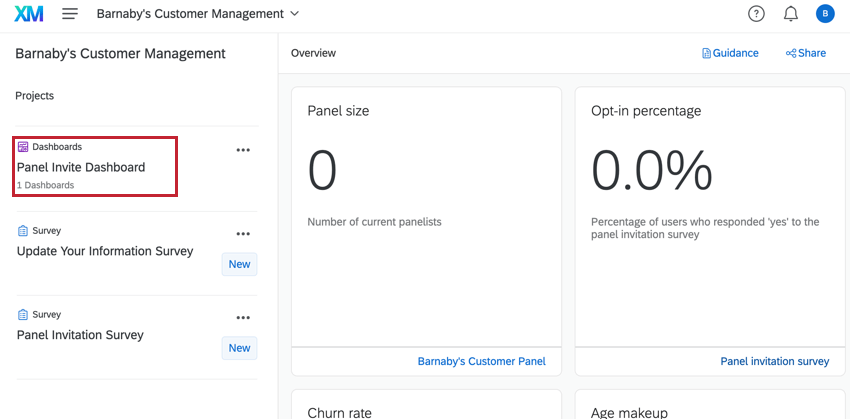
Task: Open the user account avatar
Action: pyautogui.click(x=825, y=14)
